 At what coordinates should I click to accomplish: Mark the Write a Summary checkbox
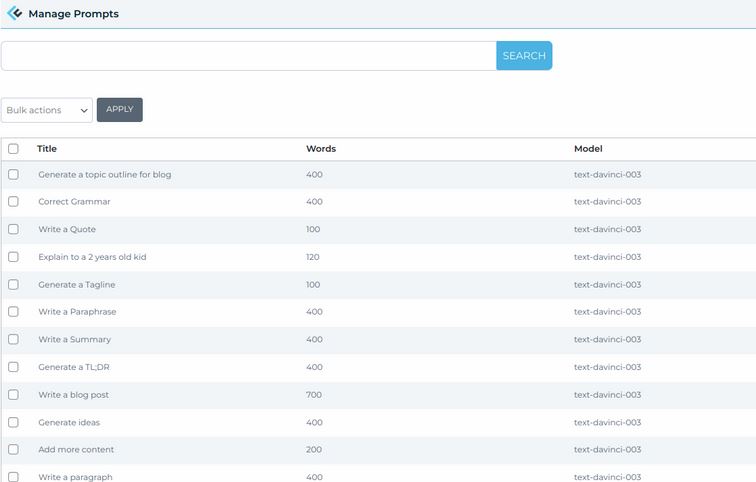point(13,339)
